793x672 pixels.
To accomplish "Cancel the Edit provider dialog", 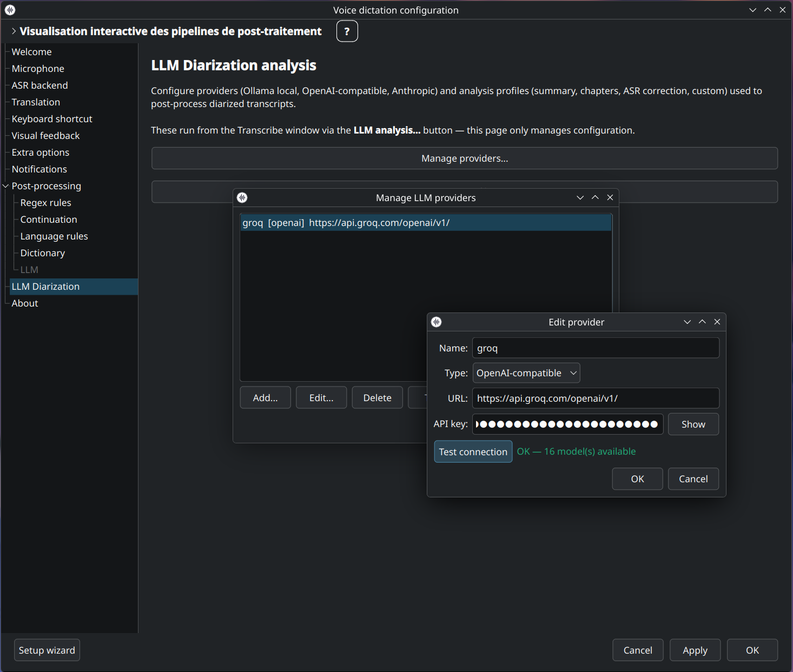I will [693, 479].
